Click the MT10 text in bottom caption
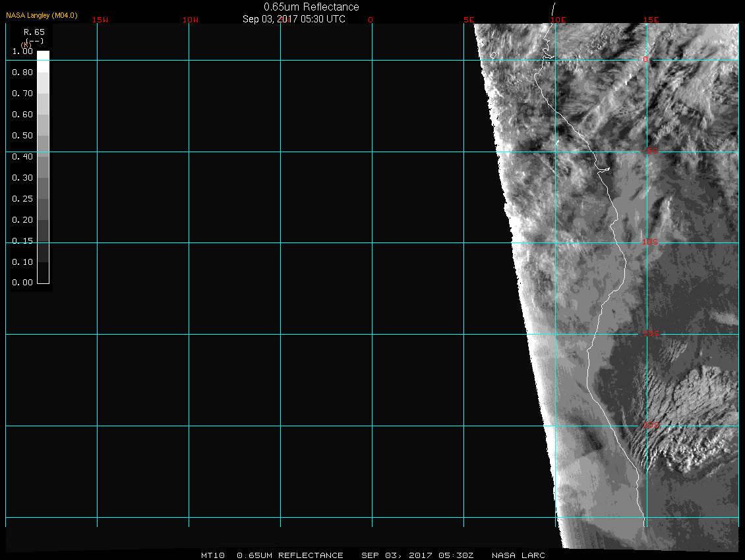This screenshot has width=745, height=560. [212, 555]
